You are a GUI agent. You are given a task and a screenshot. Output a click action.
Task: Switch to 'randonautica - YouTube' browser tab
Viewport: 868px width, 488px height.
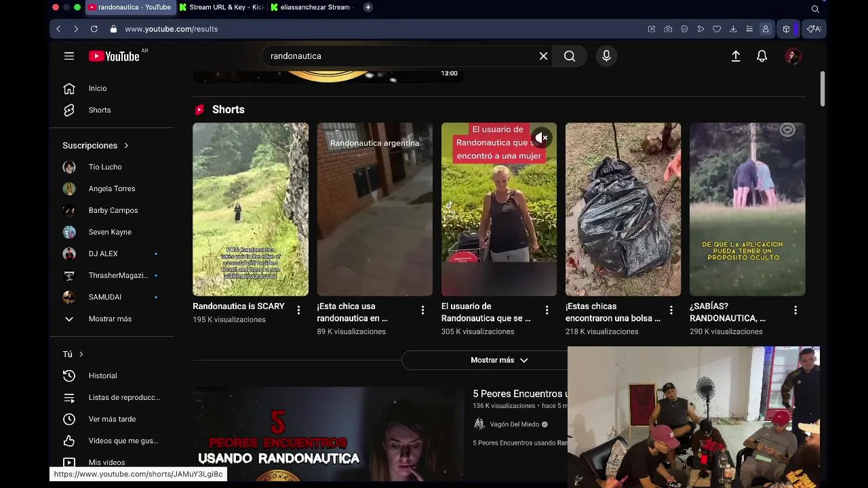(131, 7)
